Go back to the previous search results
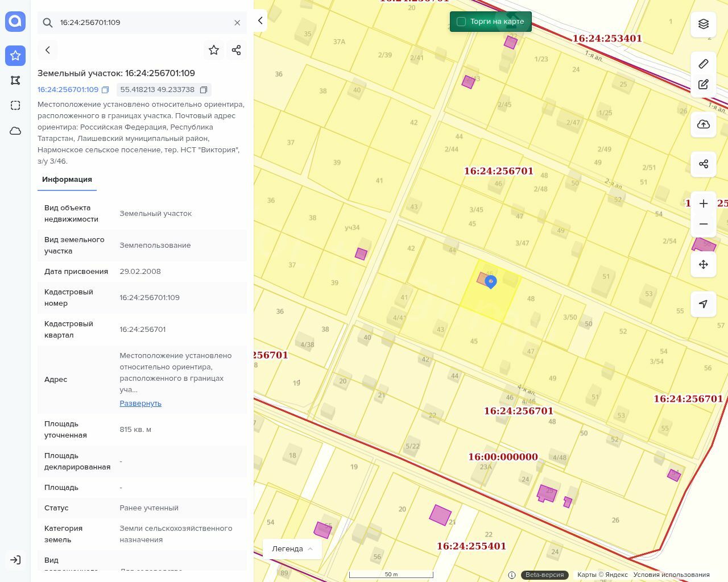The image size is (728, 582). 48,50
